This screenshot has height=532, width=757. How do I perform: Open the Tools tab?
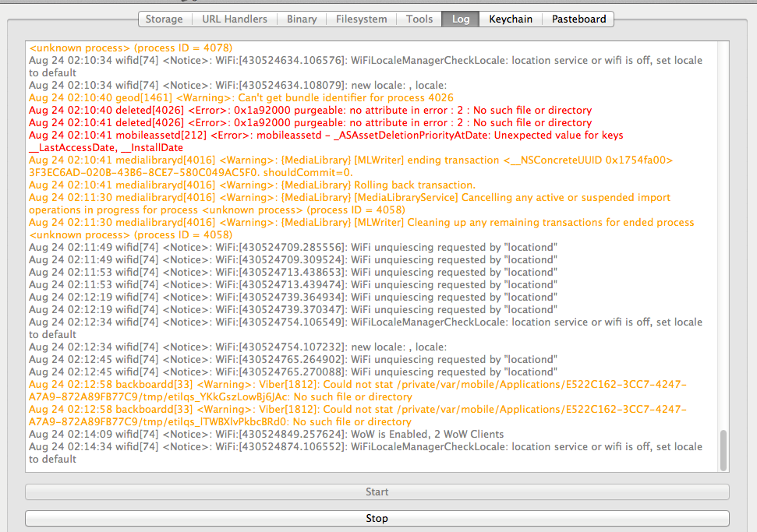(419, 19)
